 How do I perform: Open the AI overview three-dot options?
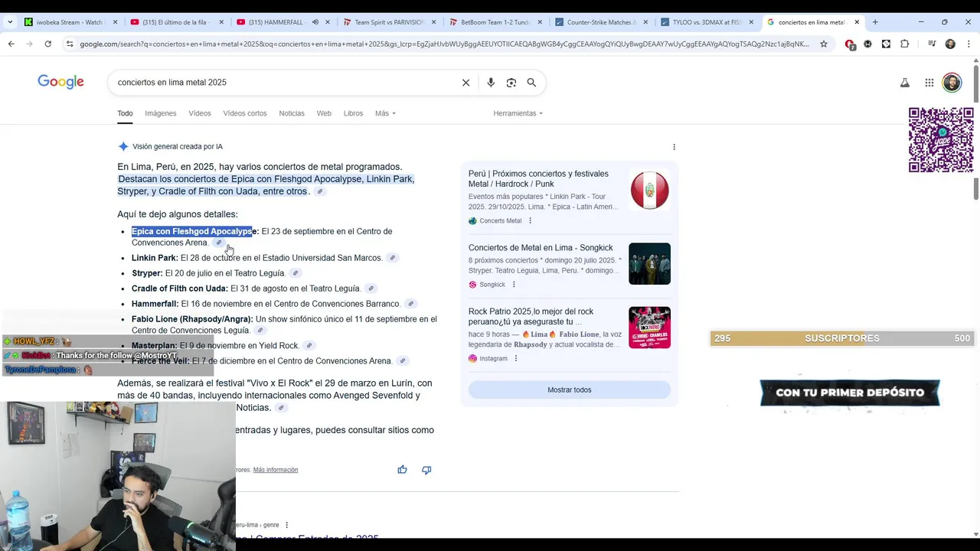coord(674,147)
